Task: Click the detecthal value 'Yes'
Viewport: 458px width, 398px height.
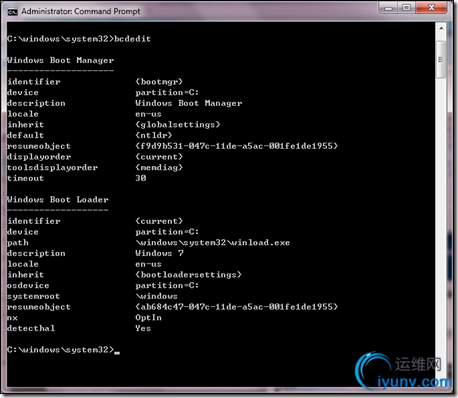Action: [x=143, y=328]
